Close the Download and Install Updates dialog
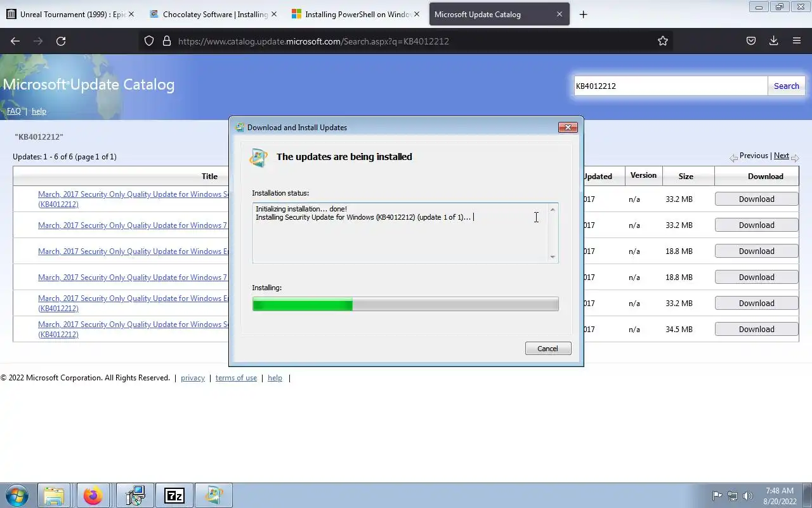Image resolution: width=812 pixels, height=508 pixels. pyautogui.click(x=568, y=127)
